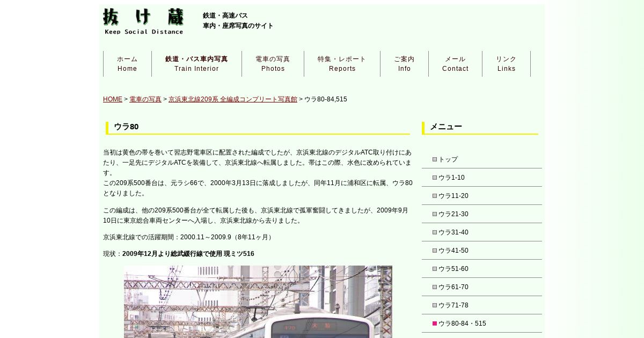Click the train photo of ウラ80
The width and height of the screenshot is (644, 338).
tap(258, 302)
